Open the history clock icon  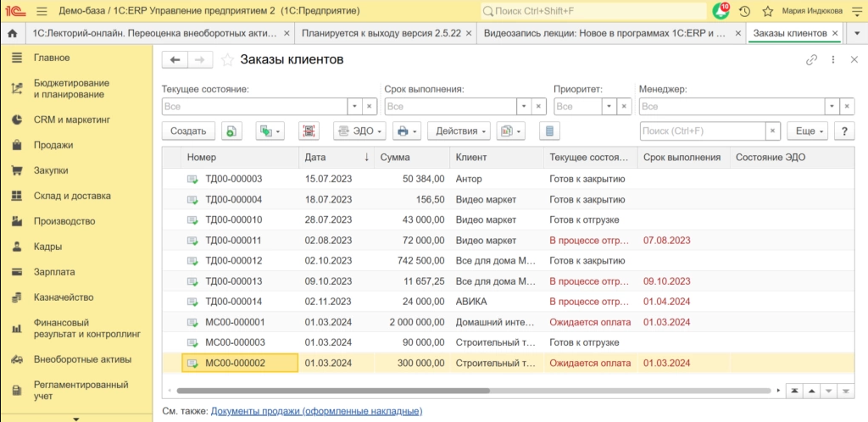coord(744,11)
